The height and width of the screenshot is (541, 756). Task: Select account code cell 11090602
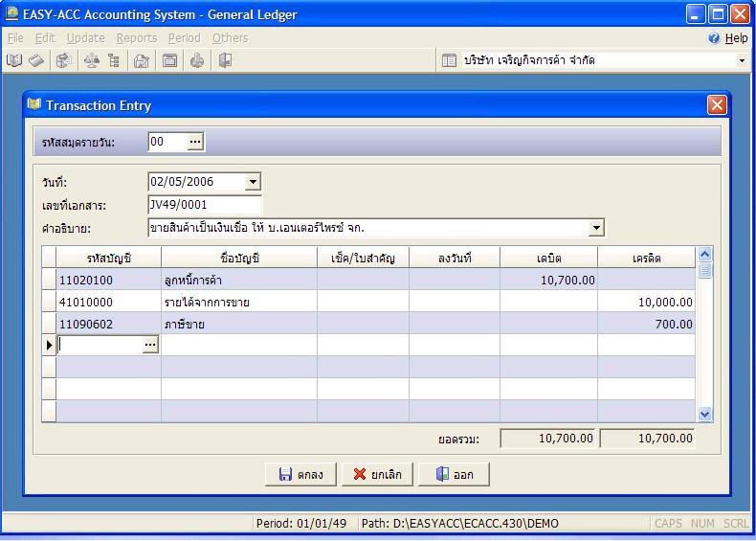coord(108,324)
